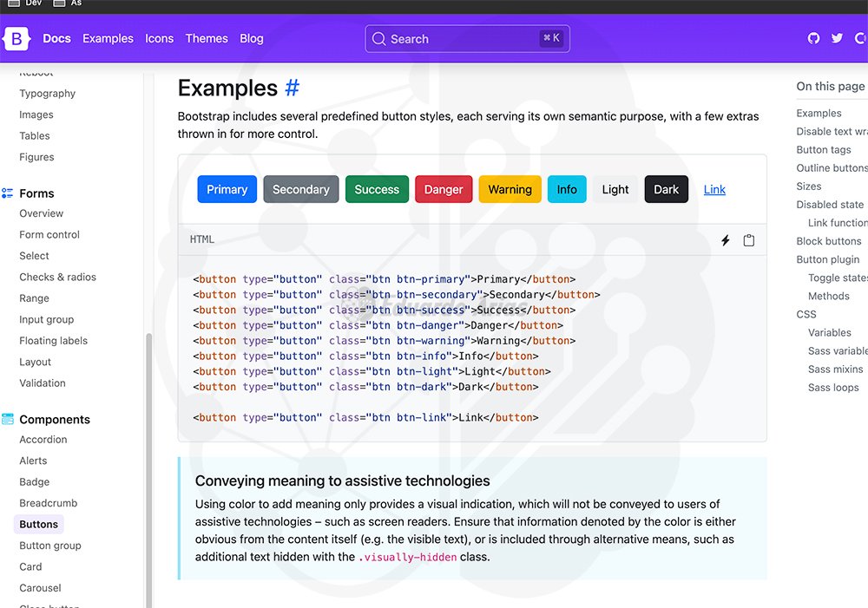The width and height of the screenshot is (868, 608).
Task: Open Accordion in the sidebar
Action: [43, 440]
